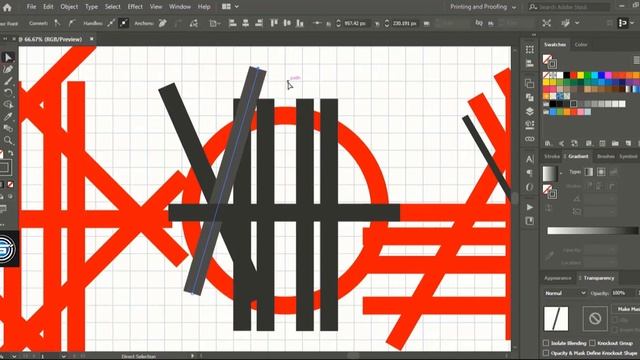Click the red swatch in Swatches panel
The height and width of the screenshot is (360, 640).
pos(574,76)
